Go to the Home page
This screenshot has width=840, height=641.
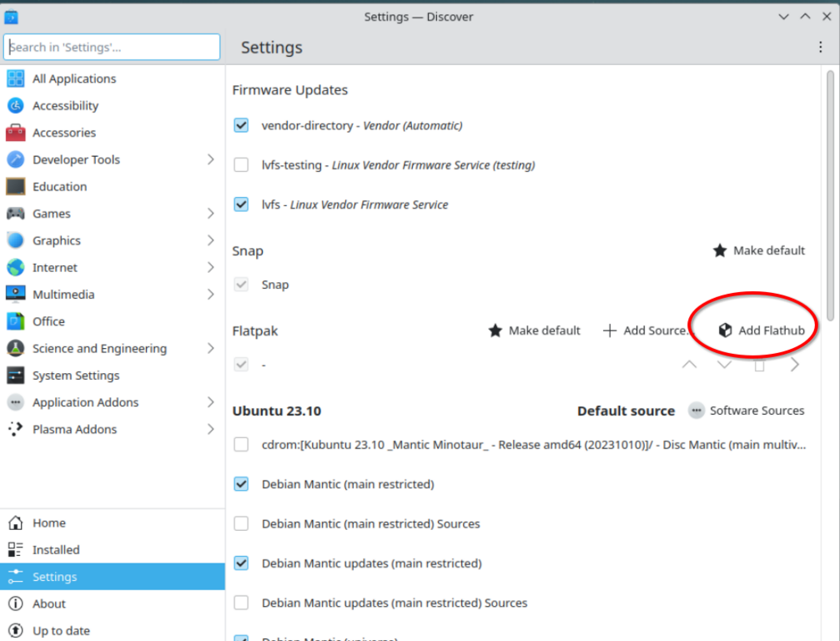click(48, 523)
